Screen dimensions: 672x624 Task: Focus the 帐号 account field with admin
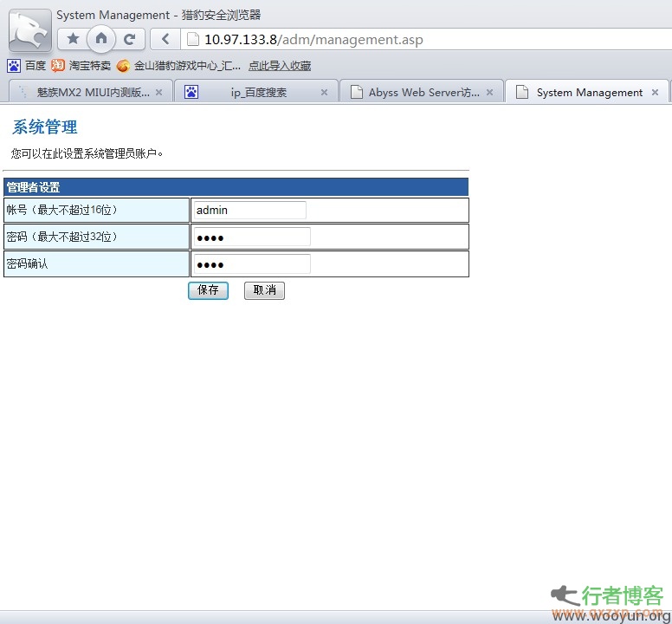(x=250, y=210)
